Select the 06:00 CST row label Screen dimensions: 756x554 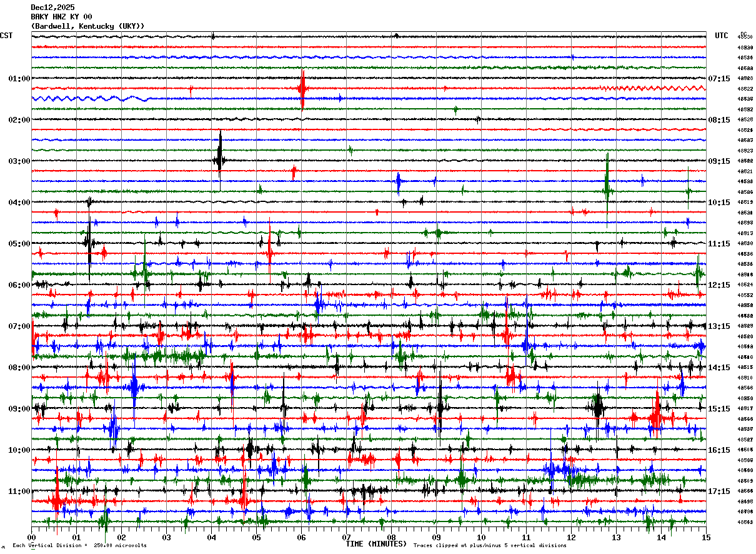tap(19, 285)
